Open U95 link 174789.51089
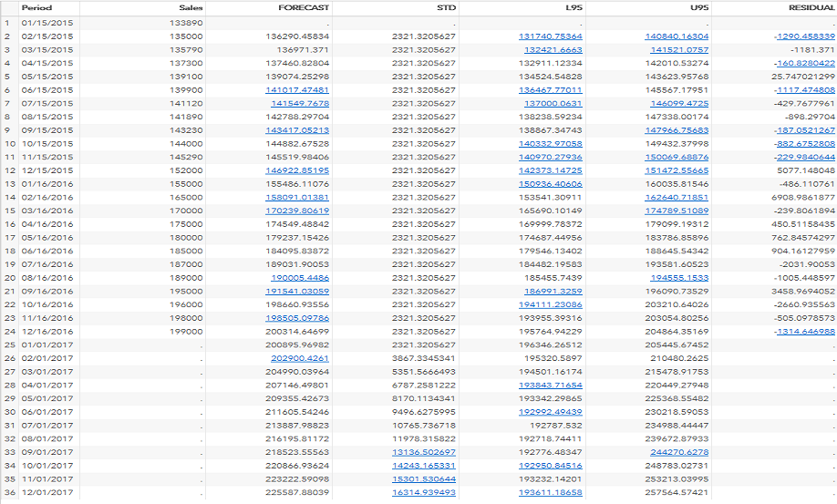Image resolution: width=837 pixels, height=504 pixels. click(677, 211)
